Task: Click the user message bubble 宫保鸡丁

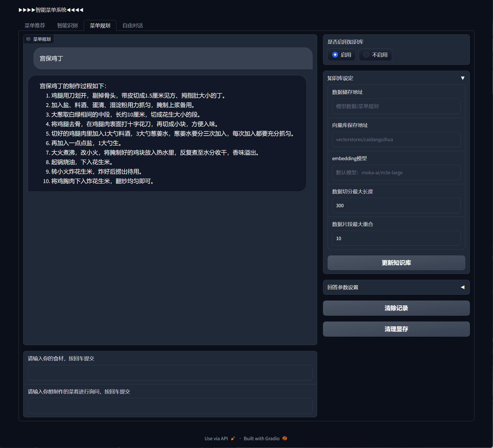Action: pyautogui.click(x=173, y=58)
